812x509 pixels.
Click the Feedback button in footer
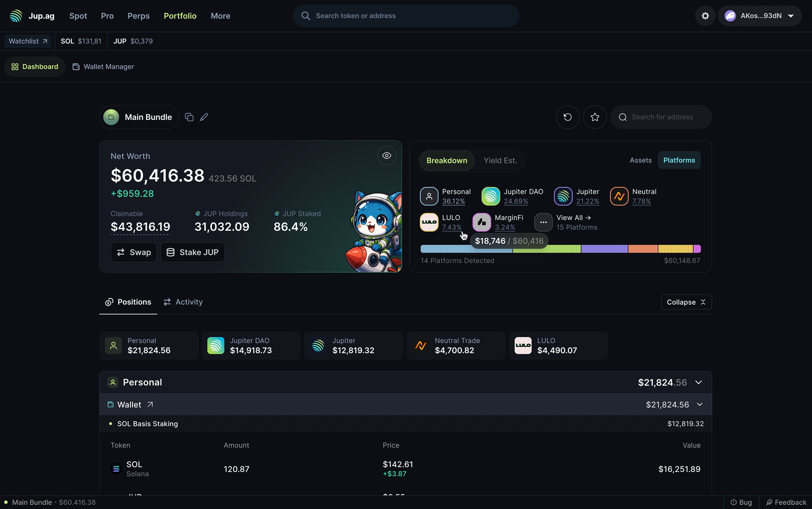pos(786,502)
